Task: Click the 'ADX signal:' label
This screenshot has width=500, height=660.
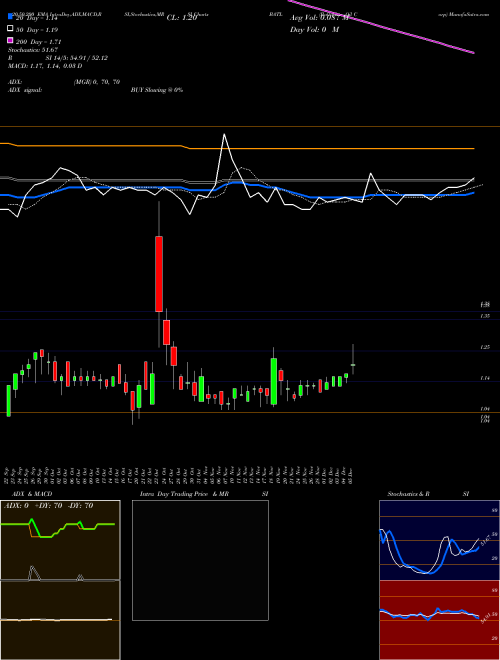Action: pos(25,90)
